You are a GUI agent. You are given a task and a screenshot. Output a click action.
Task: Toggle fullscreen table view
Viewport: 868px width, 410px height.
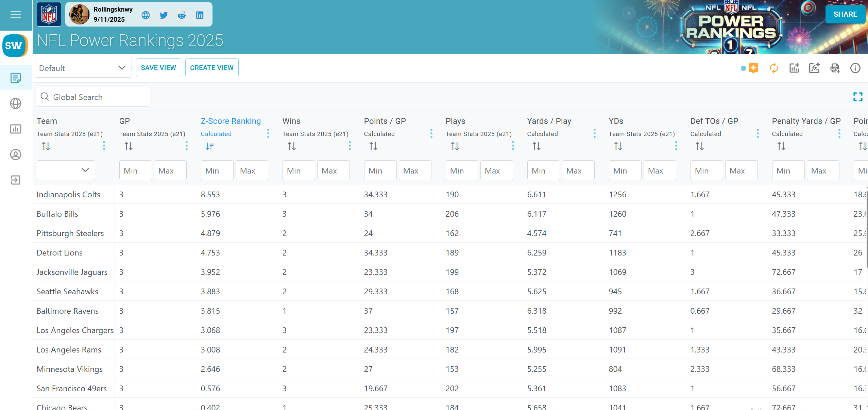click(x=858, y=97)
